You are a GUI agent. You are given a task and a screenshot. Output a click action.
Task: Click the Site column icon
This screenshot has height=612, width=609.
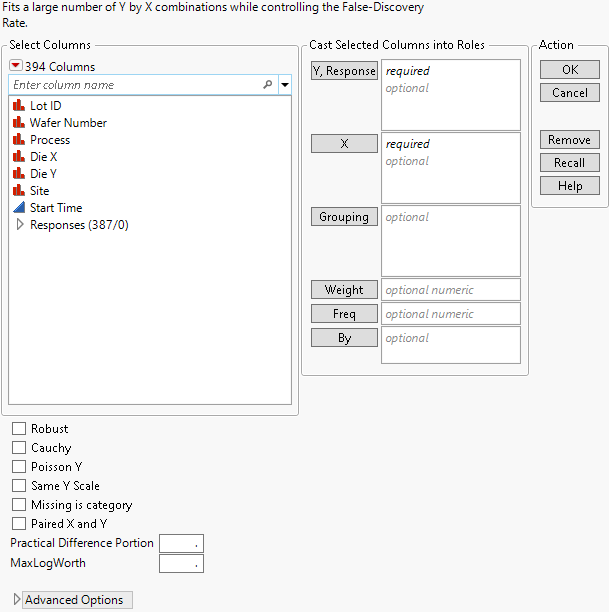click(x=19, y=191)
